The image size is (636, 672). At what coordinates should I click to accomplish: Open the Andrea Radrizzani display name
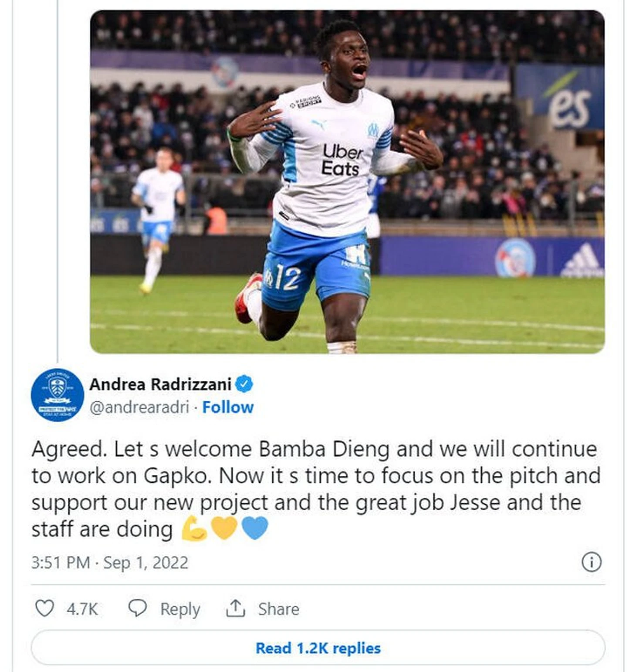tap(160, 384)
